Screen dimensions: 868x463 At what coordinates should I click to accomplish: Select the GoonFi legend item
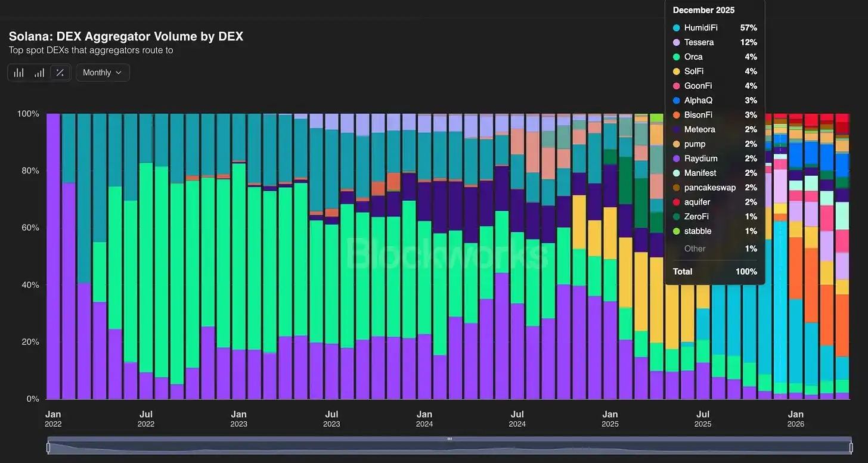715,86
